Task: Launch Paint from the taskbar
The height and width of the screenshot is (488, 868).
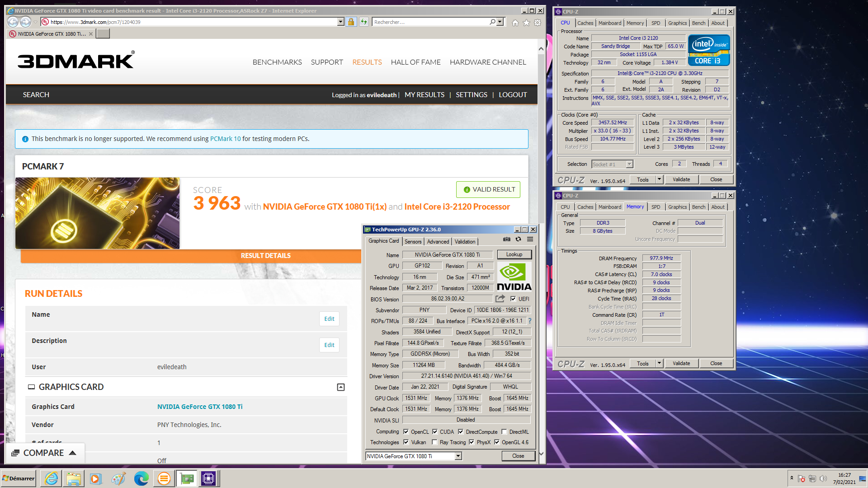Action: click(x=118, y=479)
